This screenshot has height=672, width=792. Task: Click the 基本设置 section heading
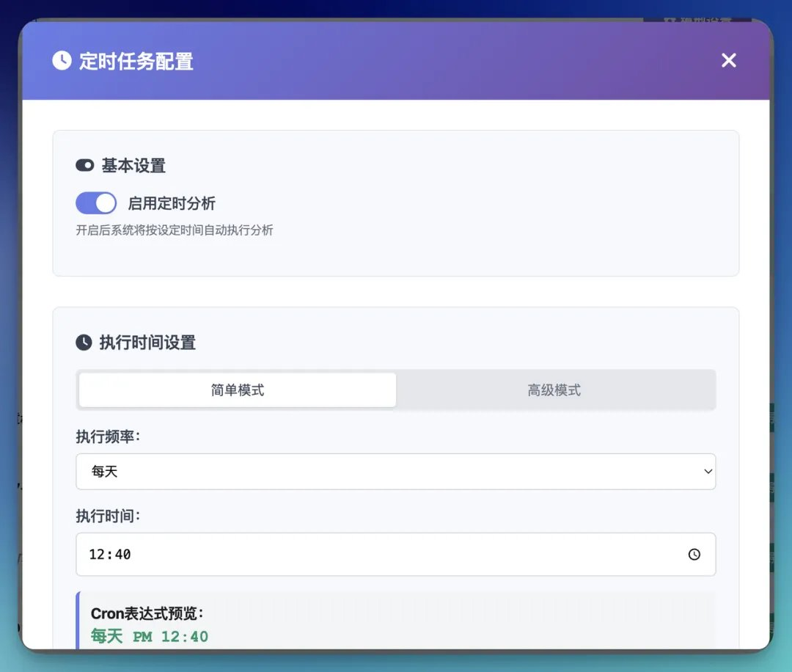[x=134, y=166]
